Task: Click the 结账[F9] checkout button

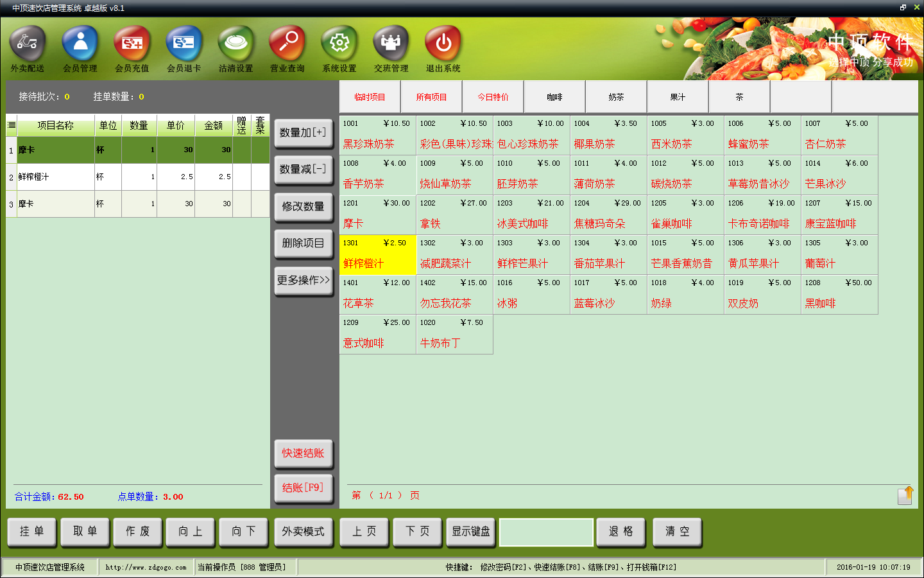Action: tap(304, 488)
